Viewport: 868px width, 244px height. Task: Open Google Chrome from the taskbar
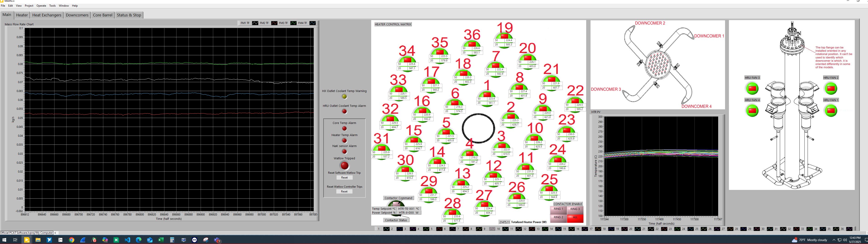click(x=71, y=240)
